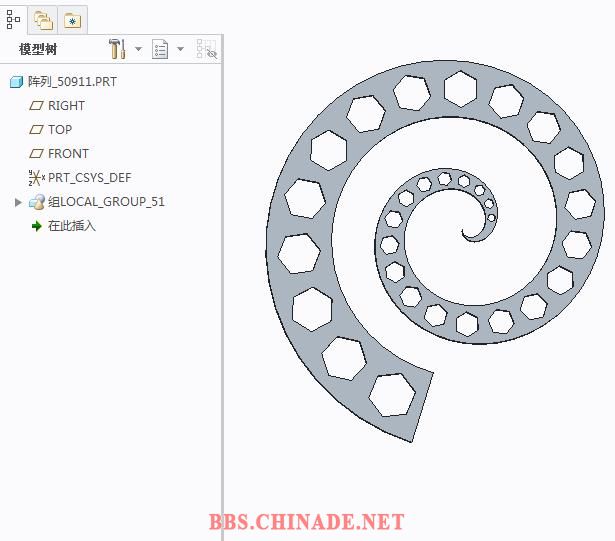This screenshot has height=541, width=615.
Task: Select the FRONT datum plane label
Action: [x=68, y=154]
